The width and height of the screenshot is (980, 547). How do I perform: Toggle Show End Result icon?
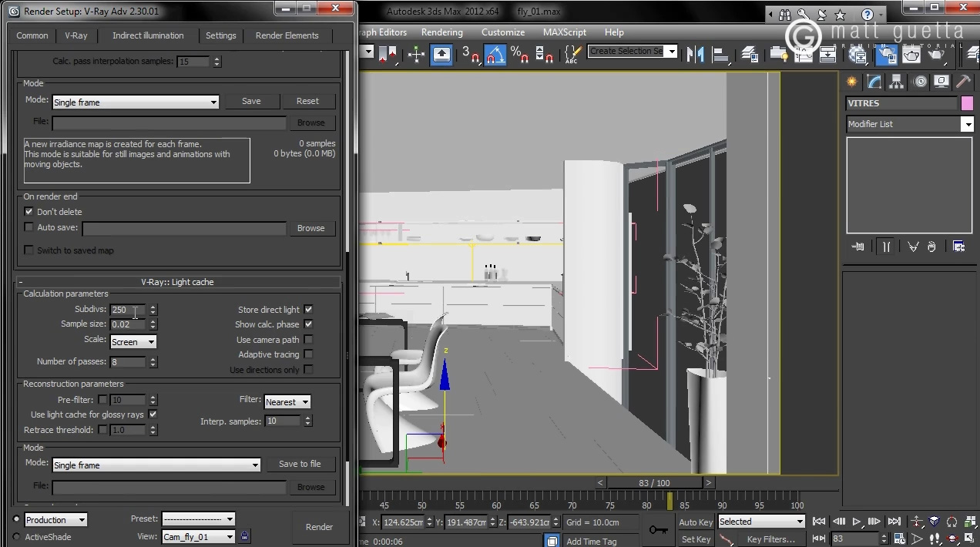click(x=887, y=247)
